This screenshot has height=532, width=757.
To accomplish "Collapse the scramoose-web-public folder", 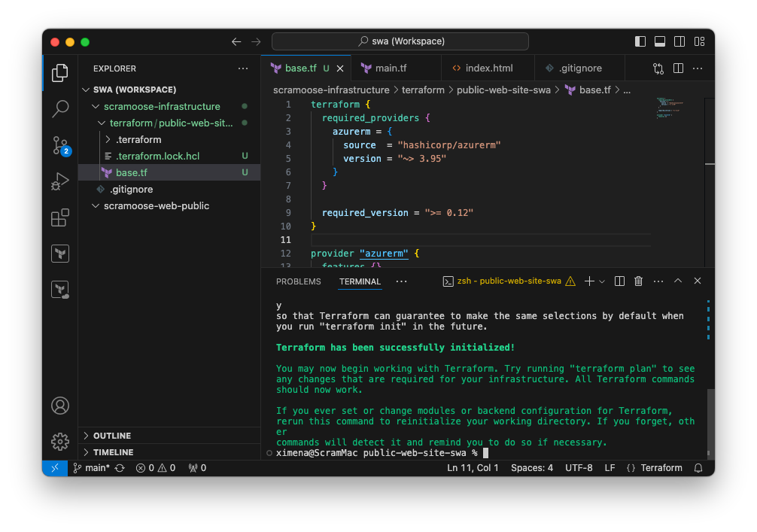I will tap(169, 205).
